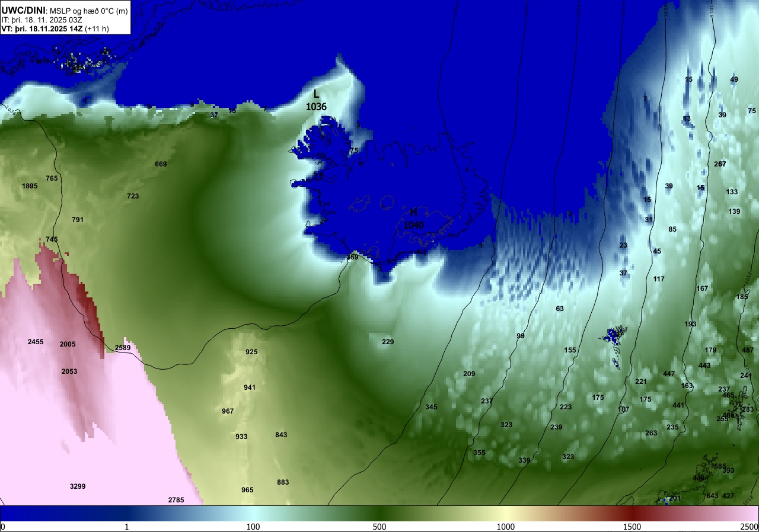Click the height value '163'
759x532 pixels.
click(x=687, y=386)
